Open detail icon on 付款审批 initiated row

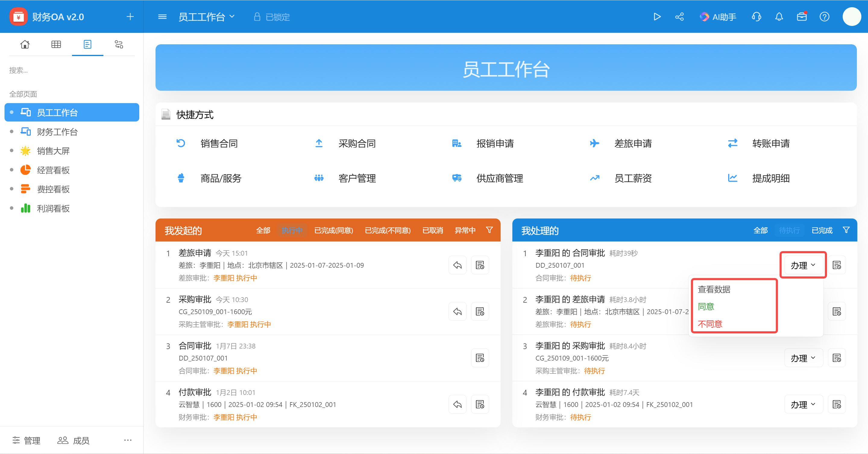coord(480,405)
